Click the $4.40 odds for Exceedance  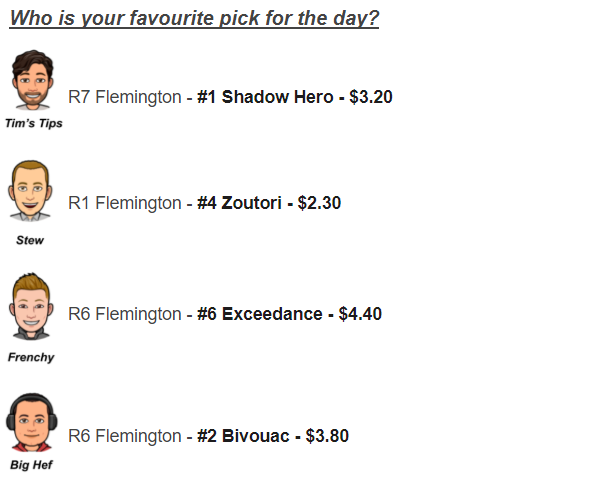(x=360, y=314)
